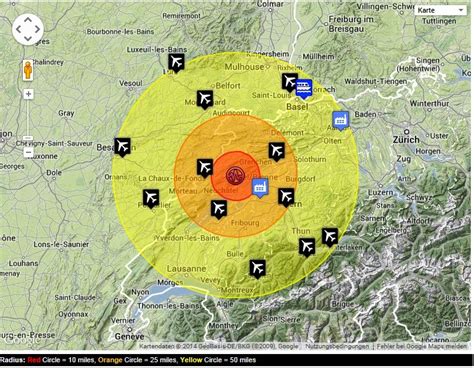Click the Solothurn town label

310,159
